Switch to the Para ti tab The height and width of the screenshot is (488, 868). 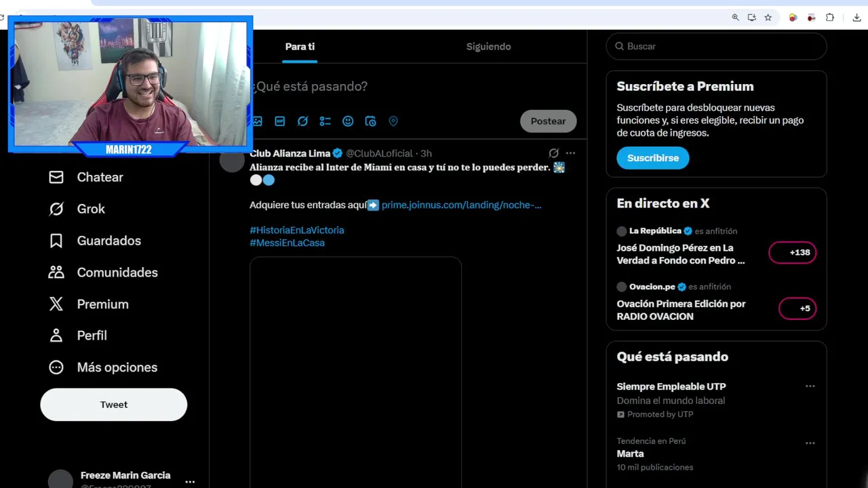pyautogui.click(x=300, y=47)
